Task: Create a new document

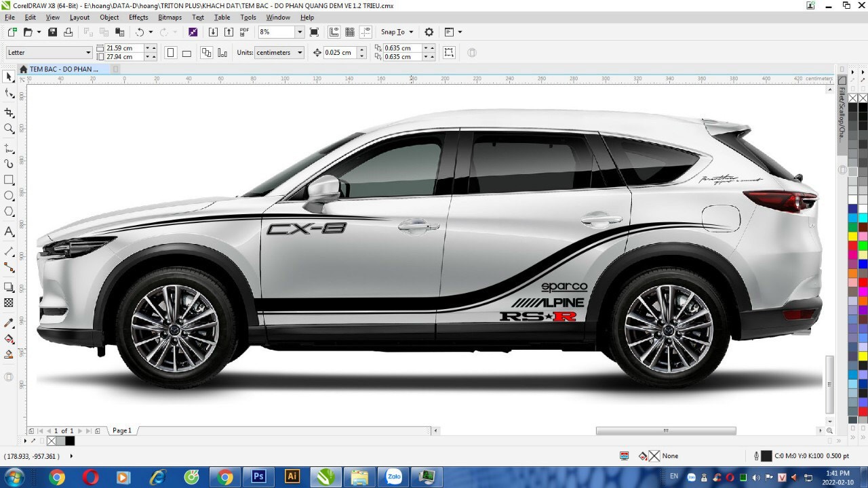Action: tap(12, 32)
